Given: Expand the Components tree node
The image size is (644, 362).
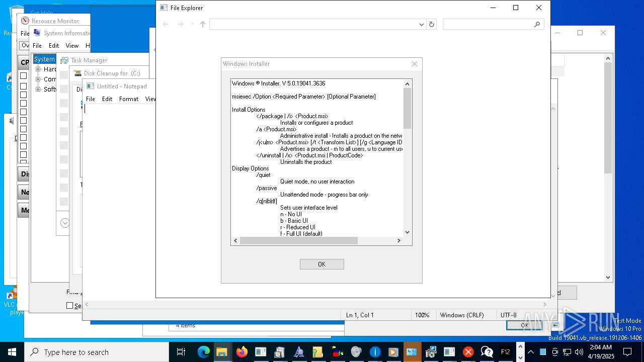Looking at the screenshot, I should pos(38,79).
